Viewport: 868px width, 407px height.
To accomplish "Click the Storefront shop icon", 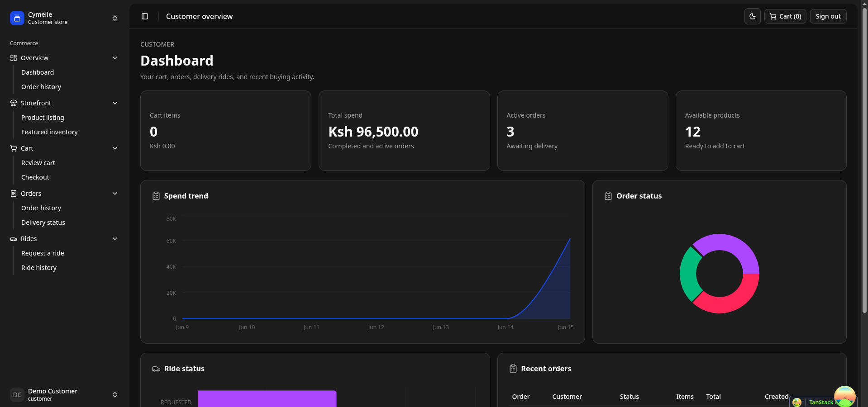I will (x=14, y=103).
